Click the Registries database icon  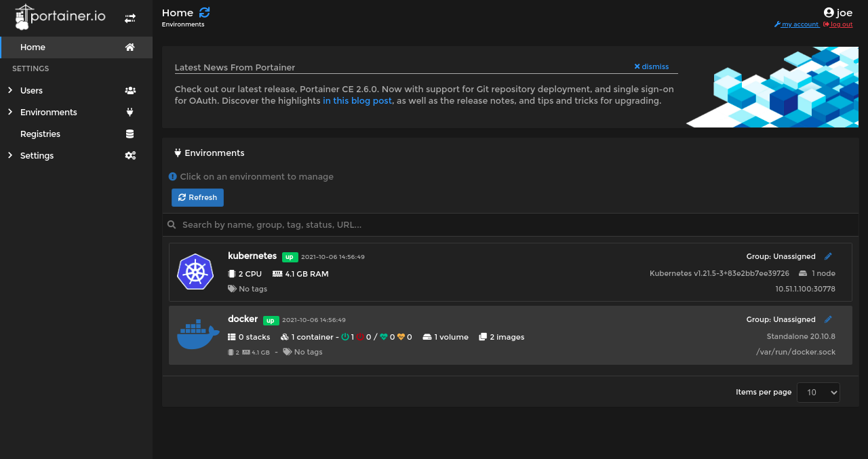point(130,134)
